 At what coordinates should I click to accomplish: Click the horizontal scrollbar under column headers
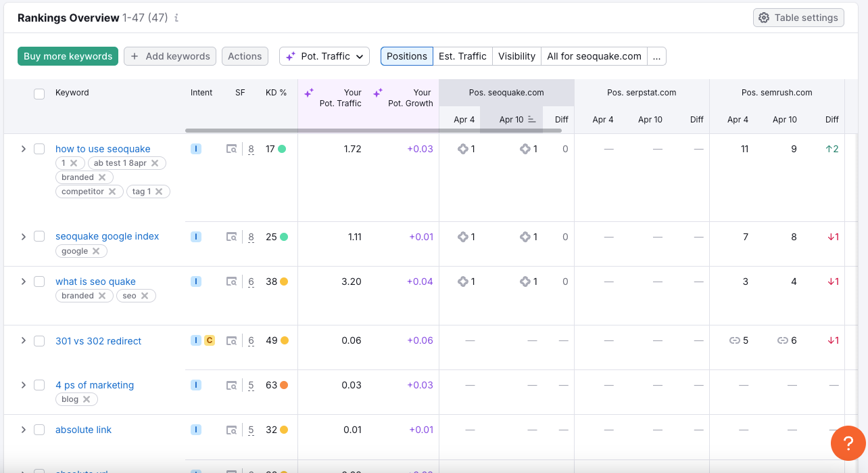(x=373, y=131)
